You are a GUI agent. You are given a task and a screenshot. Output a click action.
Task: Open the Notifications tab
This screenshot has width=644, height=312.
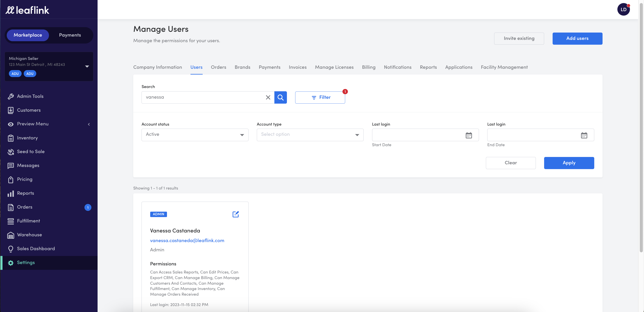398,67
